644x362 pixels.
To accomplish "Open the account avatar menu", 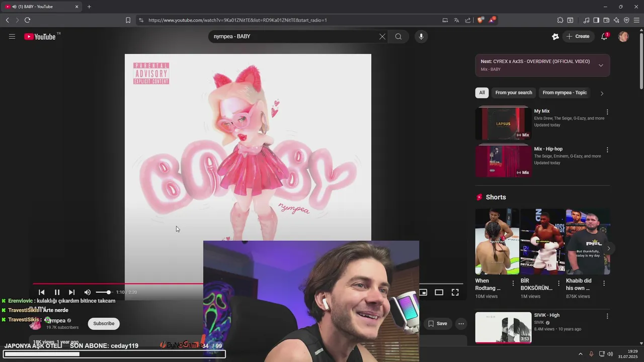I will [623, 36].
